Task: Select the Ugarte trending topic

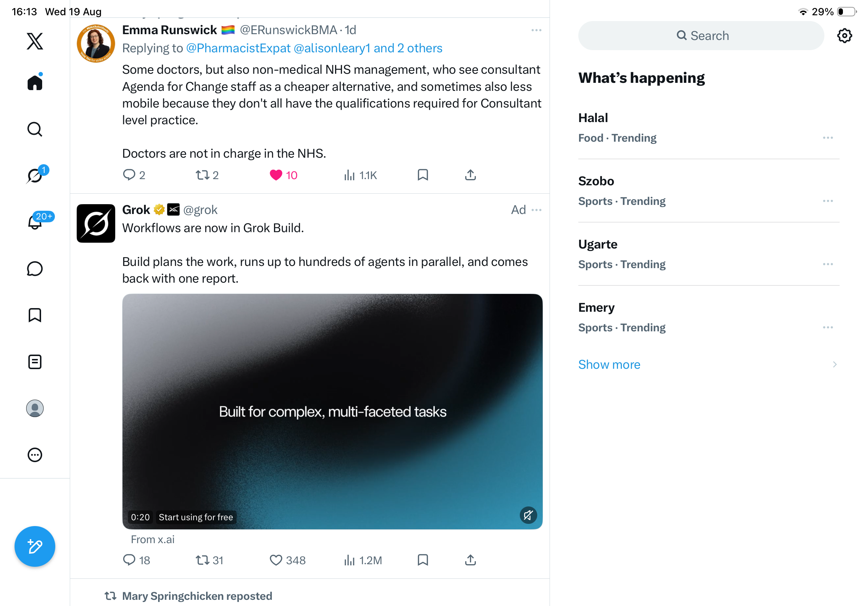Action: (708, 254)
